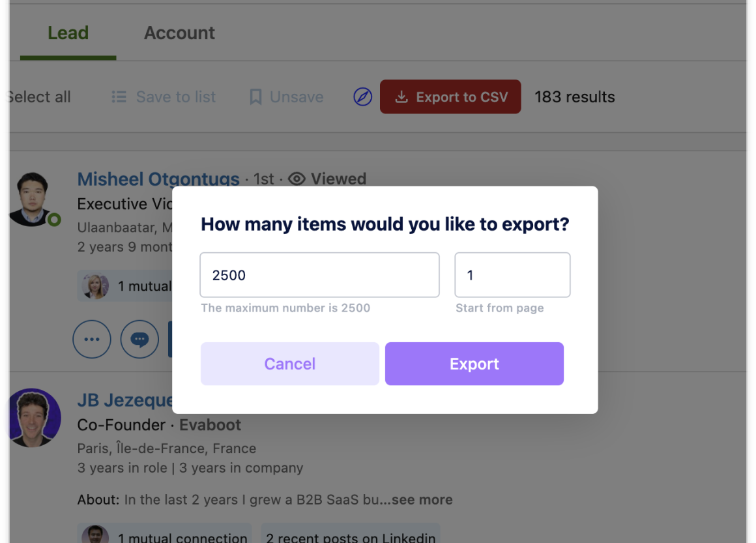
Task: Click the download icon in Export to CSV
Action: point(402,97)
